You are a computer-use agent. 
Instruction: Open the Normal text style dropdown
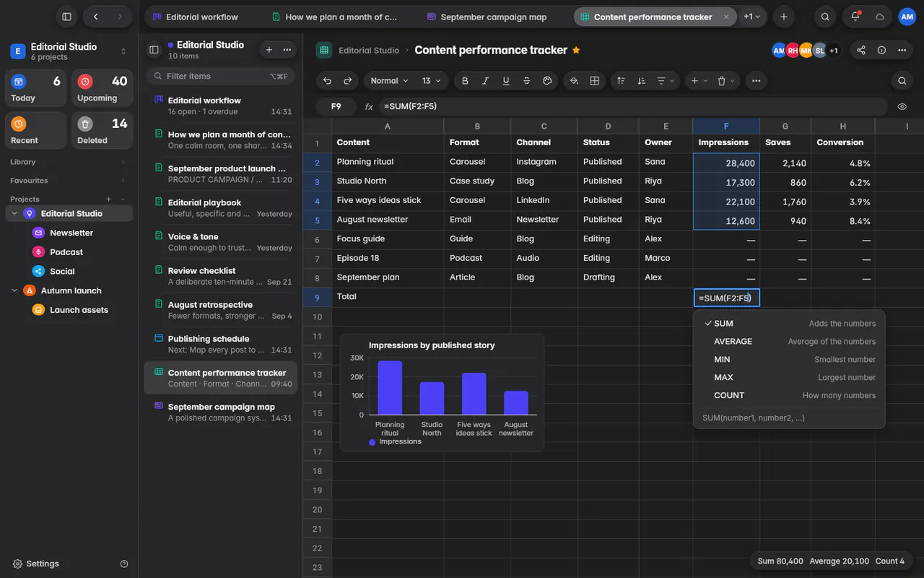pos(389,81)
